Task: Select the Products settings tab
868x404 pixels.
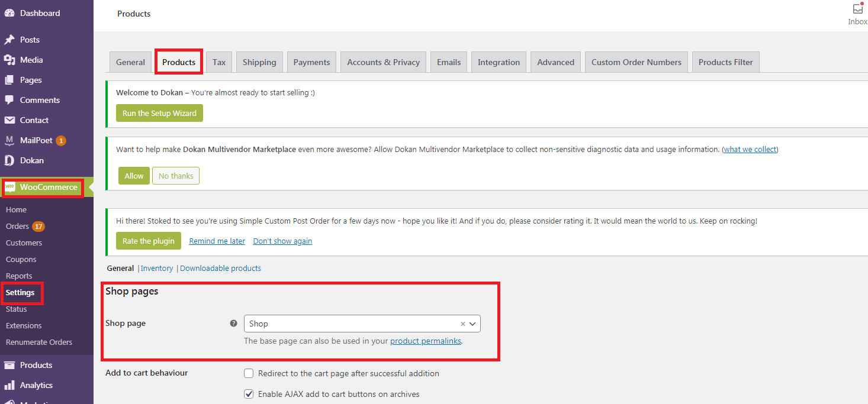Action: coord(179,62)
